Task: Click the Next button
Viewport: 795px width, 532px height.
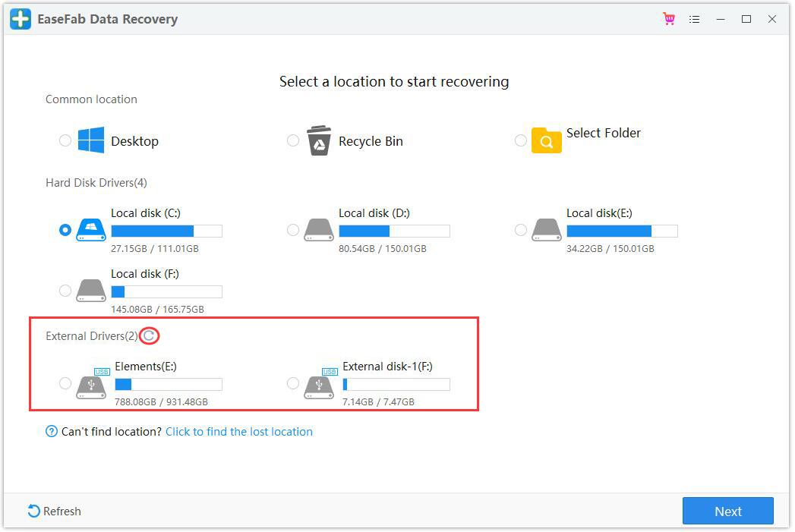Action: 728,512
